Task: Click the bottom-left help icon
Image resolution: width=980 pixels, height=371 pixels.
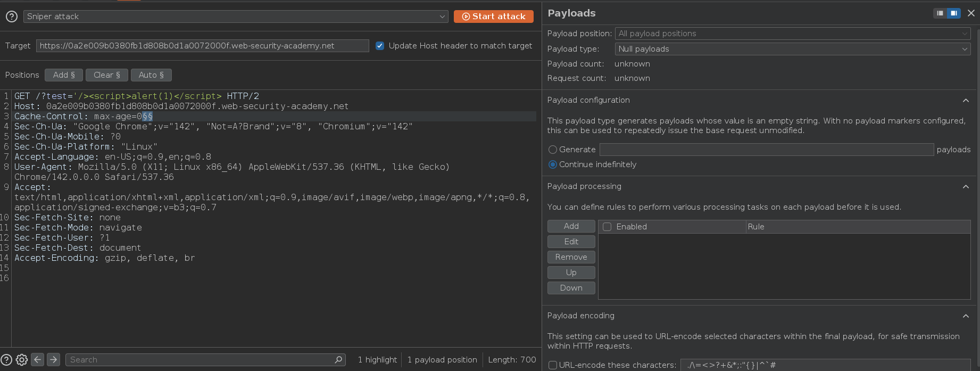Action: pyautogui.click(x=6, y=360)
